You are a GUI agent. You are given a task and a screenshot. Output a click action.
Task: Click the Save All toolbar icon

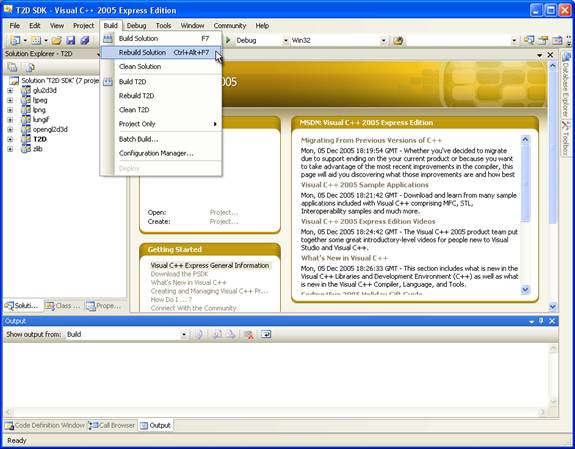[85, 40]
